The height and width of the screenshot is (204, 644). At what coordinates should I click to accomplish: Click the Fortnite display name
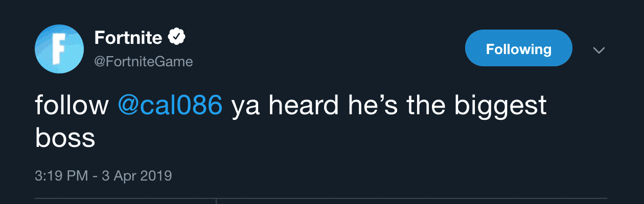[x=128, y=37]
